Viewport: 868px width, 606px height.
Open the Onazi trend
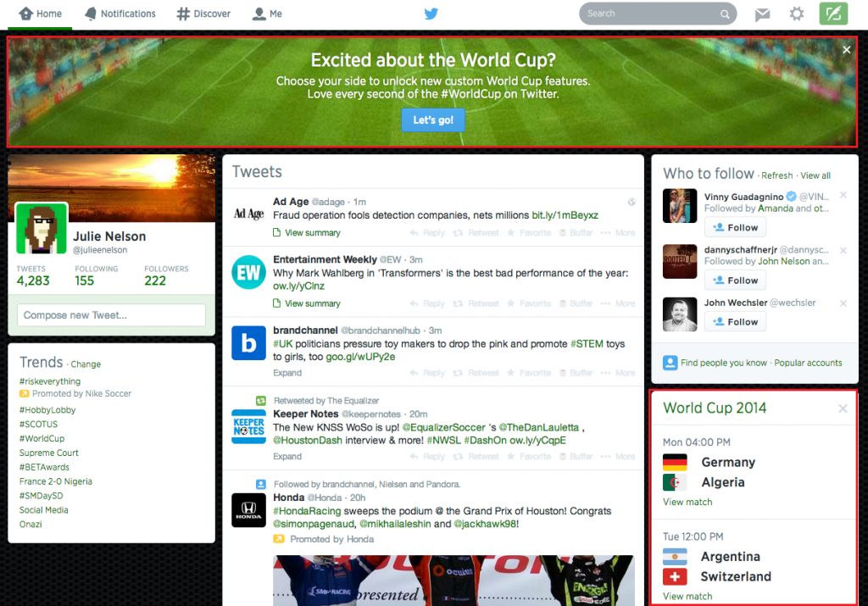[31, 524]
